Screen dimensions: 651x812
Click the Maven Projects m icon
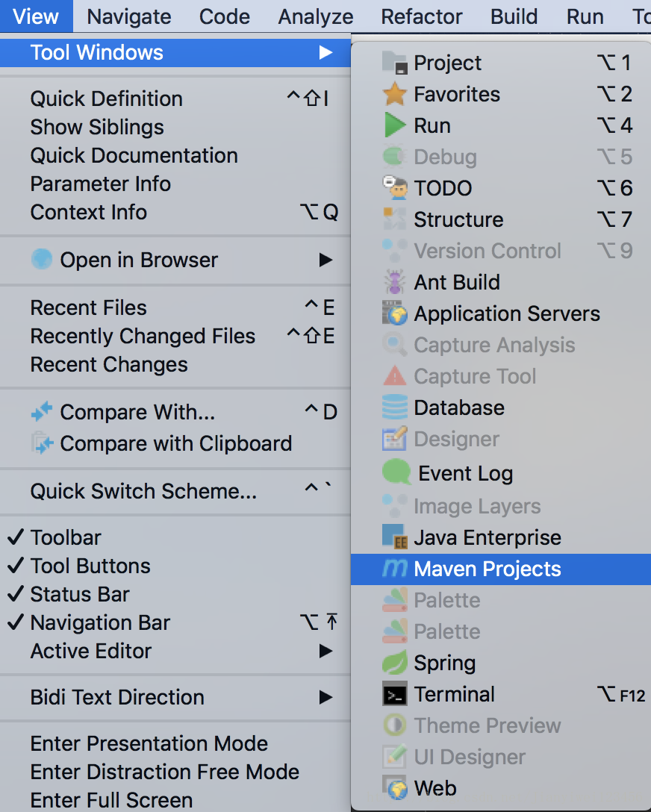[395, 569]
